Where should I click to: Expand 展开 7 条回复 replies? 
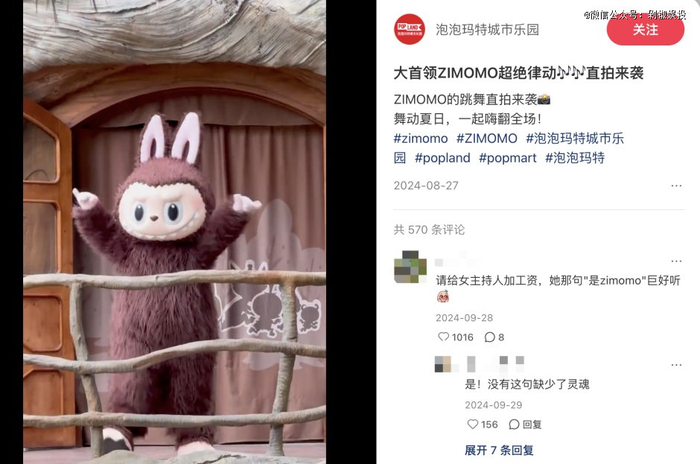coord(499,450)
